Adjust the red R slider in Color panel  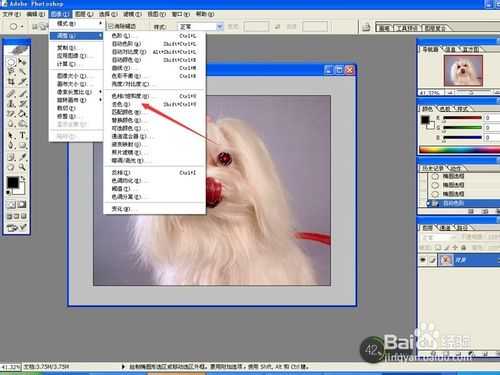coord(462,118)
